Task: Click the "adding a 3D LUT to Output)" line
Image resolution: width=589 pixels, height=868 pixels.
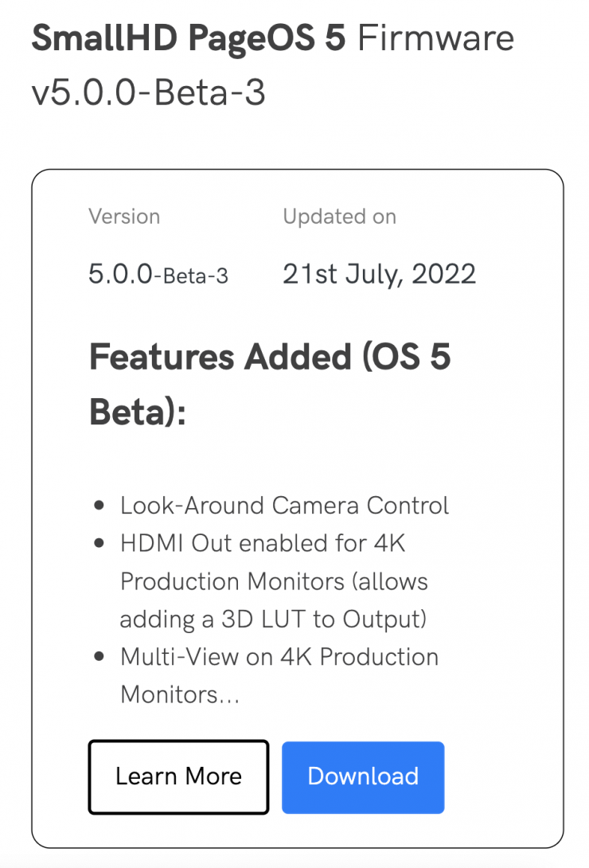Action: (x=274, y=619)
